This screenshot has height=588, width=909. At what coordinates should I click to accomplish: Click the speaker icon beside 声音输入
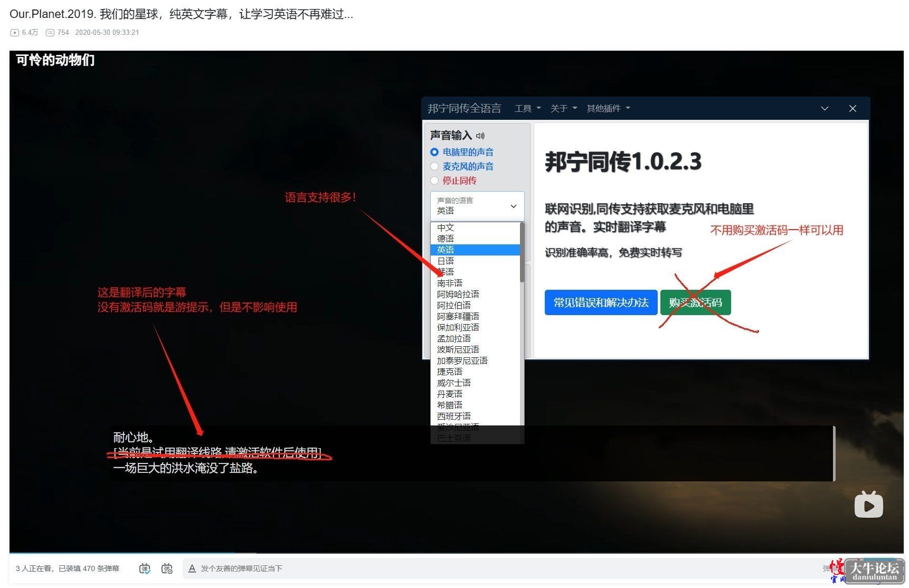click(480, 136)
